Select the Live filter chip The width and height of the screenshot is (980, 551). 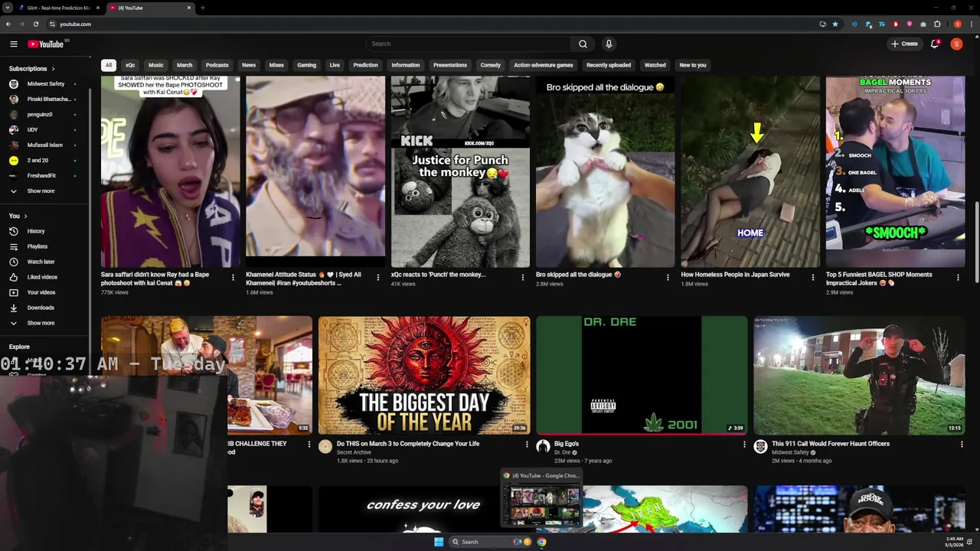[x=335, y=65]
